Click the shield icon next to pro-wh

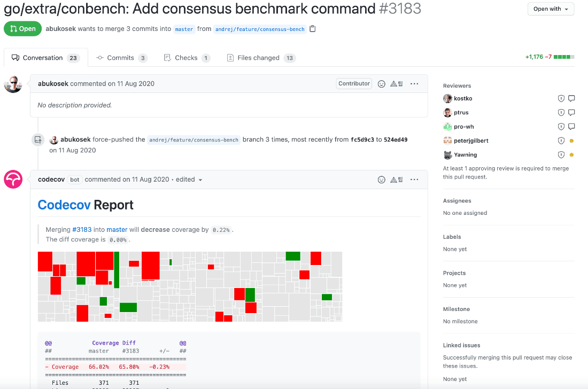(561, 127)
